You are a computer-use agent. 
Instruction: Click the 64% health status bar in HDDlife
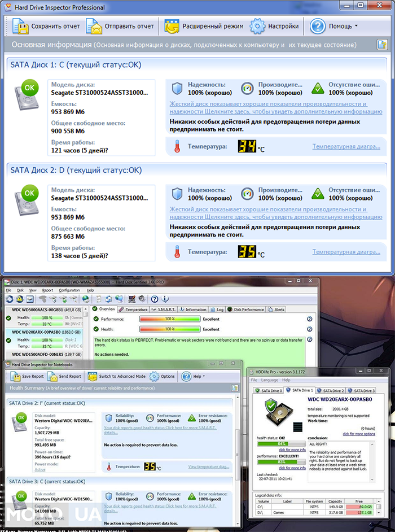[281, 444]
